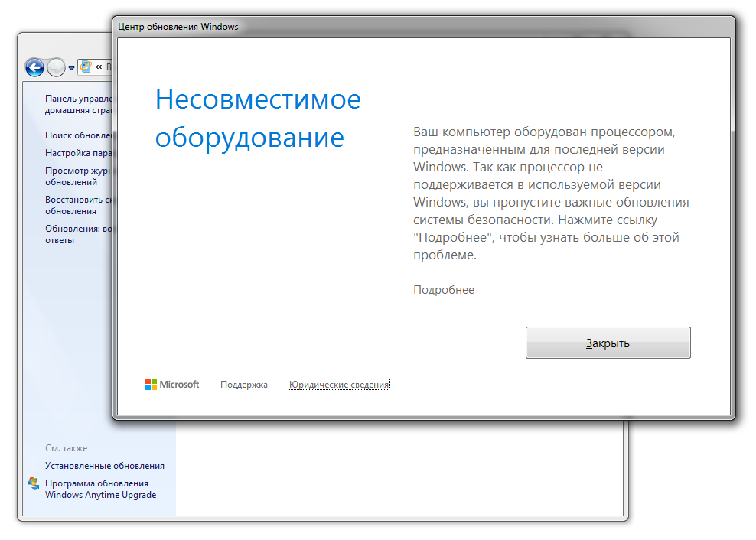Image resolution: width=756 pixels, height=540 pixels.
Task: Open Установленные обновления
Action: pyautogui.click(x=103, y=465)
